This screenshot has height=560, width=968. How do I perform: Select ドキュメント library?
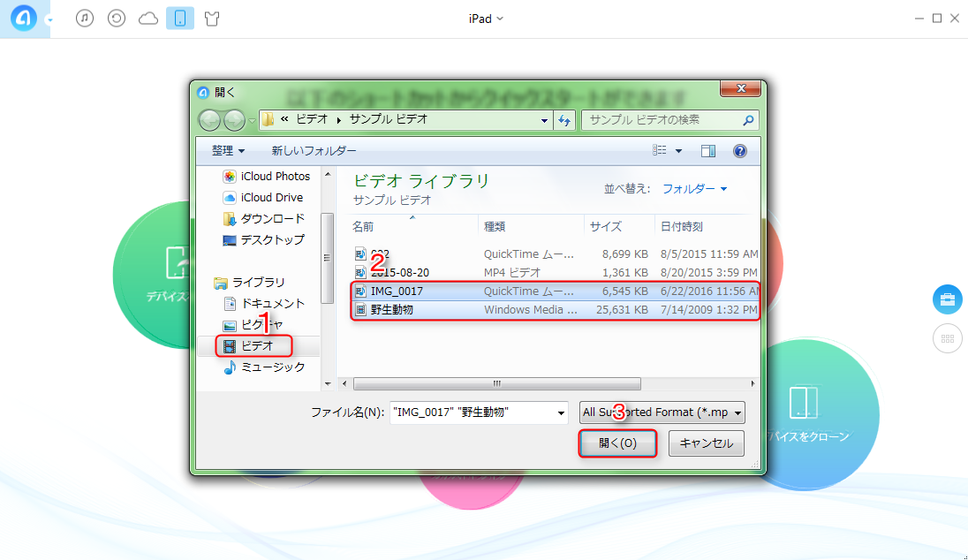click(x=264, y=303)
